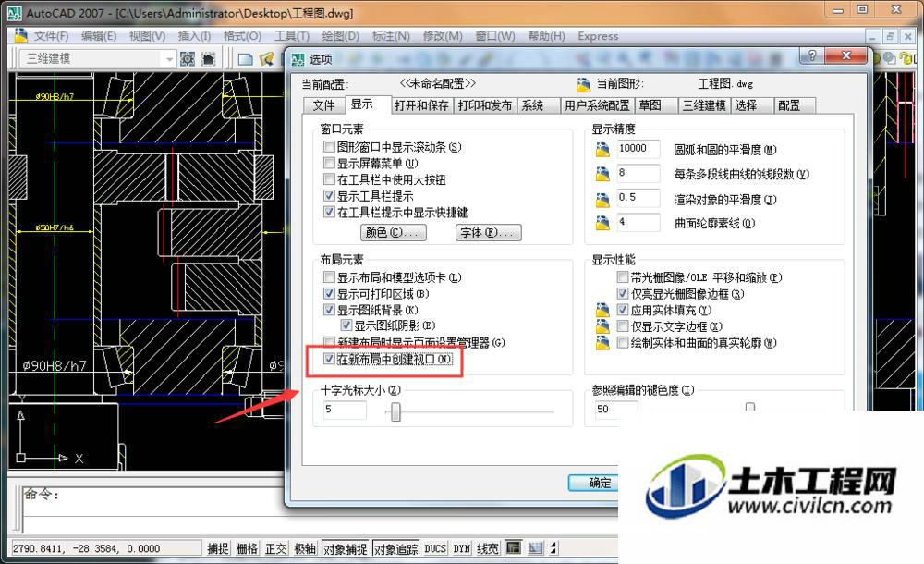
Task: Open the status bar tray arrow menu
Action: click(553, 548)
